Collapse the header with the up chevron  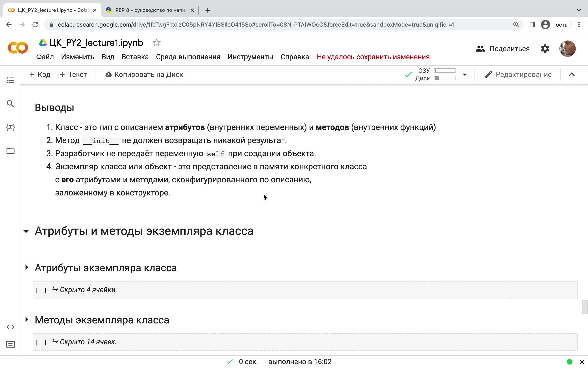pos(572,74)
